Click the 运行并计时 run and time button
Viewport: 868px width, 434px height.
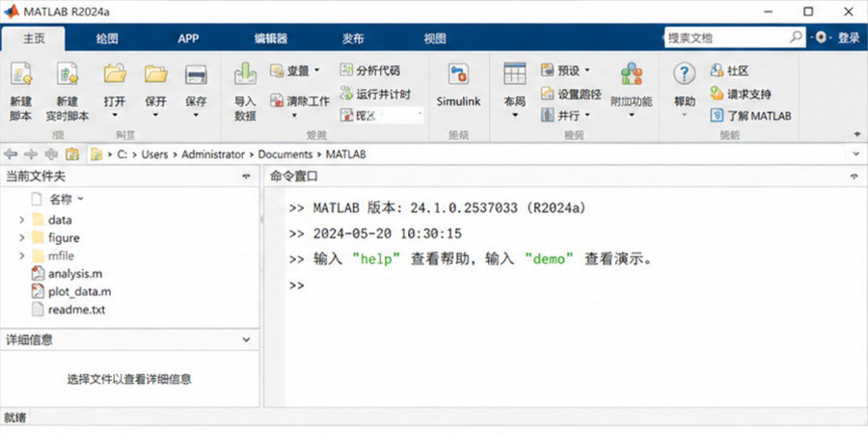376,95
